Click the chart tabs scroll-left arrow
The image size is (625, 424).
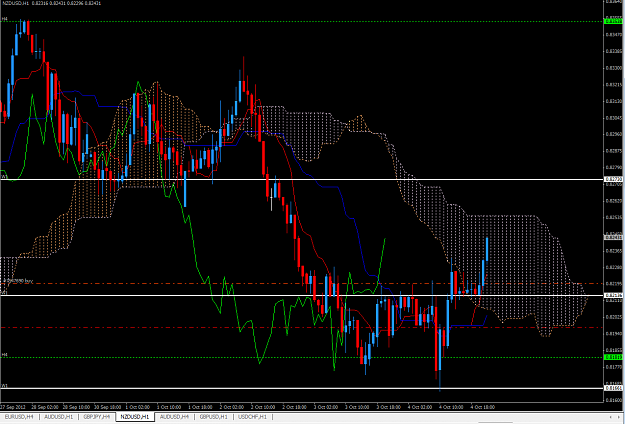click(611, 417)
